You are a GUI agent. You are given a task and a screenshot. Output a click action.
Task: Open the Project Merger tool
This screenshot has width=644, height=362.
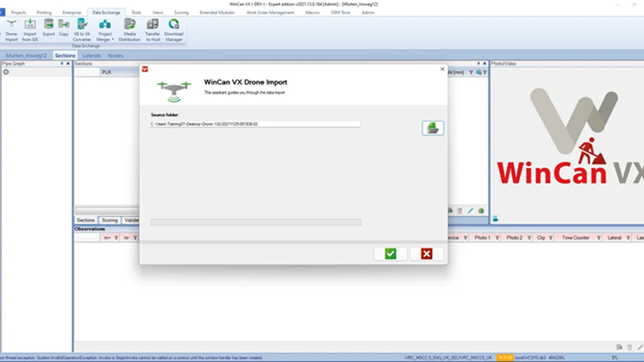[105, 30]
